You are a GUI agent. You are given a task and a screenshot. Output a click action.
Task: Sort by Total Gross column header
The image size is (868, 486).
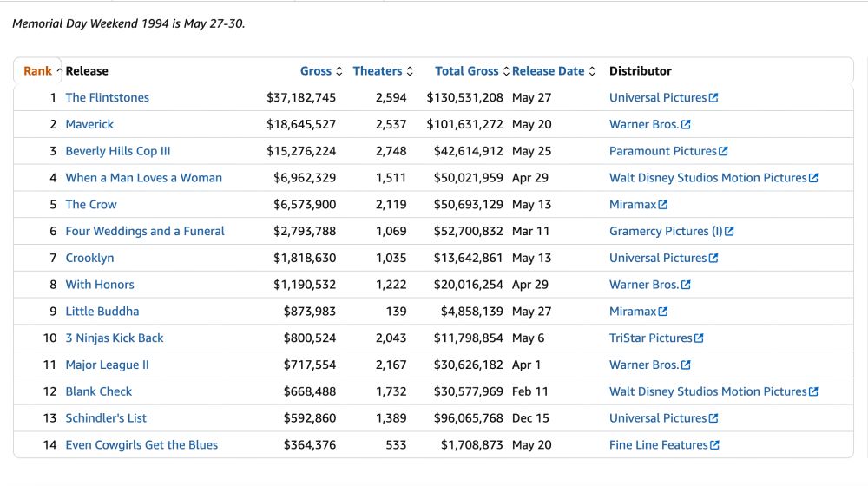point(467,71)
